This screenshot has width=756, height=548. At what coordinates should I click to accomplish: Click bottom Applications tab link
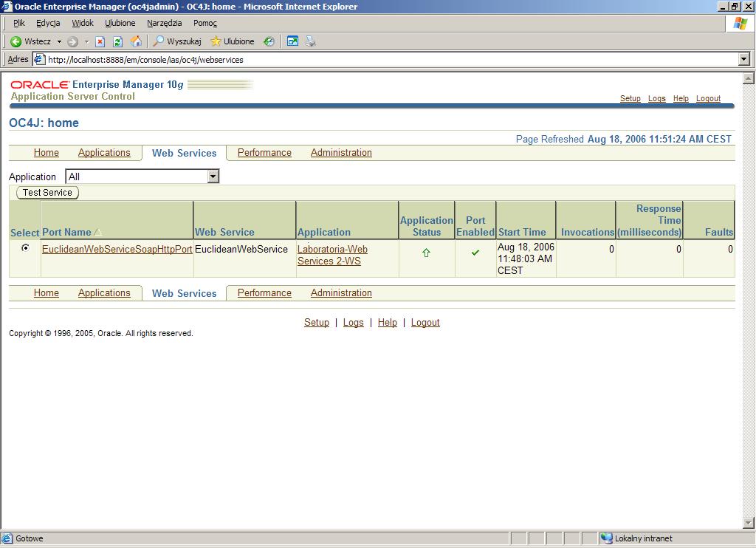104,292
